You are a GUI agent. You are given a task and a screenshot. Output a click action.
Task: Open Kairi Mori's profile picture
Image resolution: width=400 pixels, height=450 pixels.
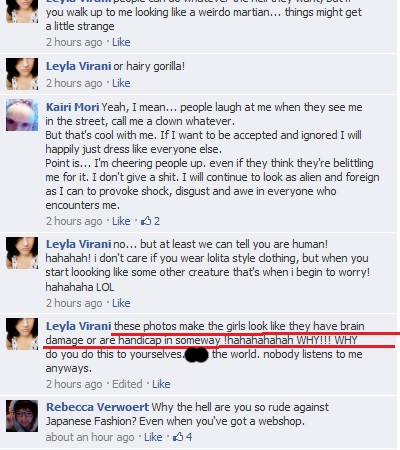(22, 115)
